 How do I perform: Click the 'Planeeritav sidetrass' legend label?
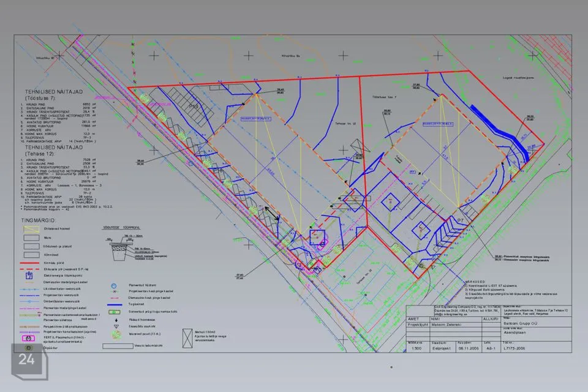click(58, 320)
